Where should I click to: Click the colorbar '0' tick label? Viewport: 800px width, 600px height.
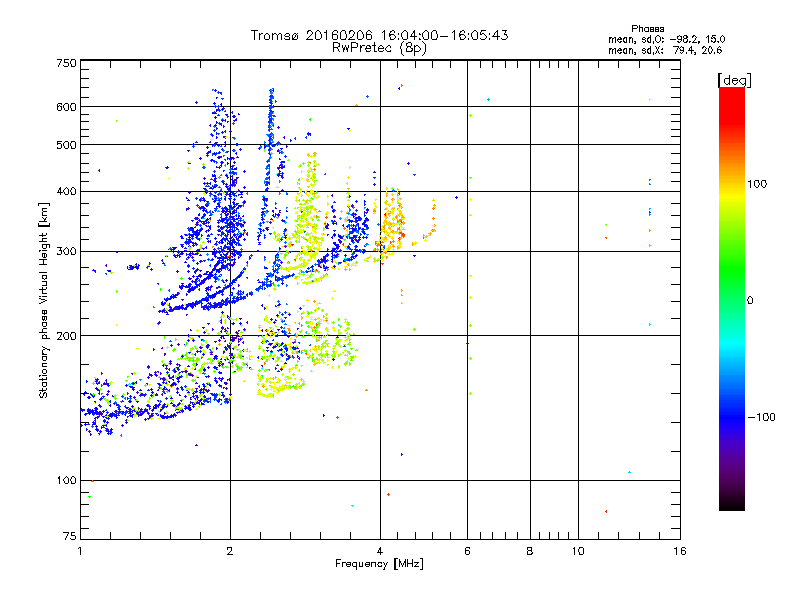750,301
